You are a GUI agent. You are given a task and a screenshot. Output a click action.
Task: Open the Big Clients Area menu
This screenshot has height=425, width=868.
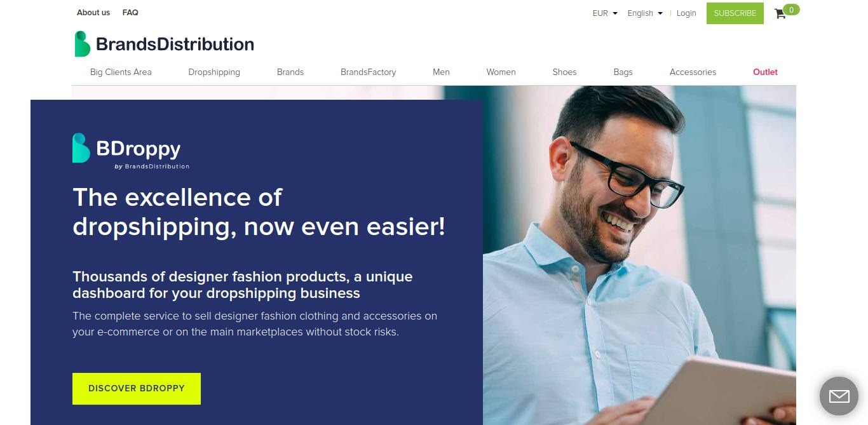tap(121, 72)
